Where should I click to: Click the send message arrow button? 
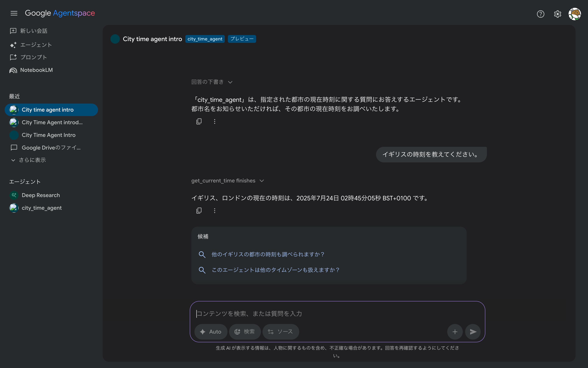(x=473, y=332)
